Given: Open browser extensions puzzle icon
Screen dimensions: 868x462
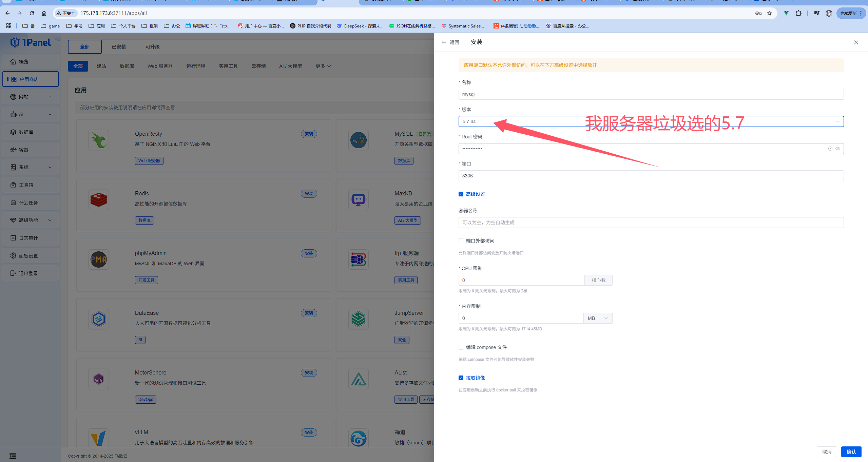Looking at the screenshot, I should coord(798,13).
